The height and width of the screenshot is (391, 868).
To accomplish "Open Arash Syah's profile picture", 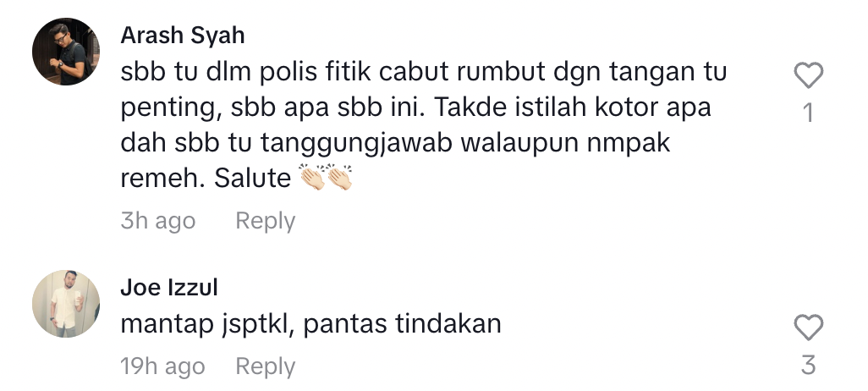I will click(66, 52).
